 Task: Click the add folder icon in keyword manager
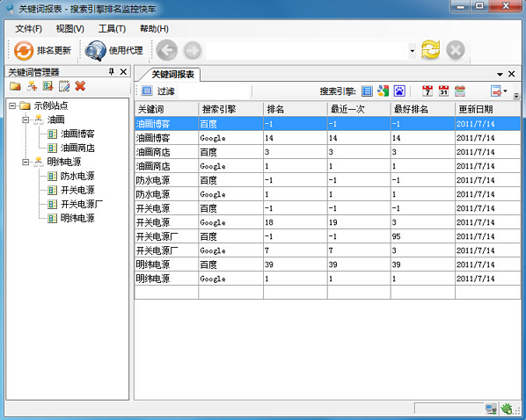(16, 86)
